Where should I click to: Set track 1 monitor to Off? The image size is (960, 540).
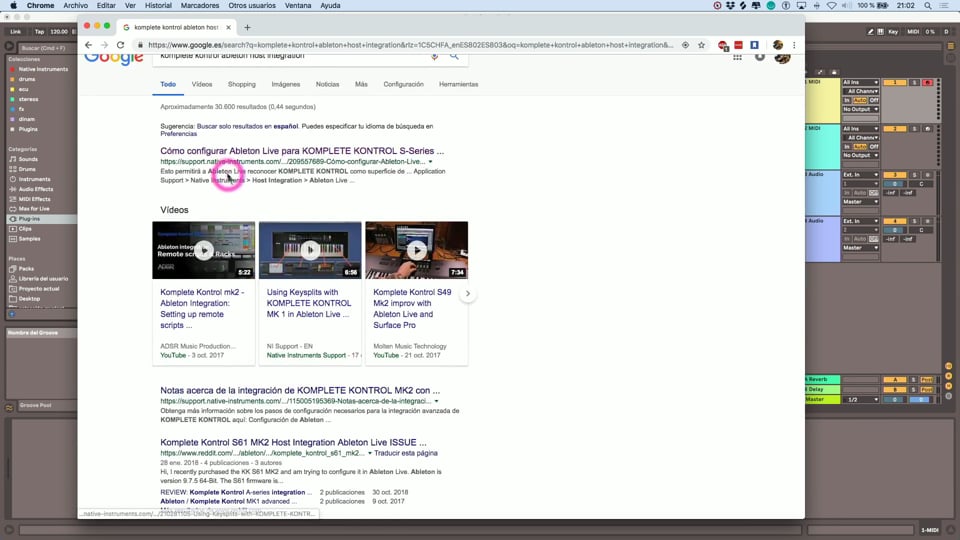click(874, 100)
